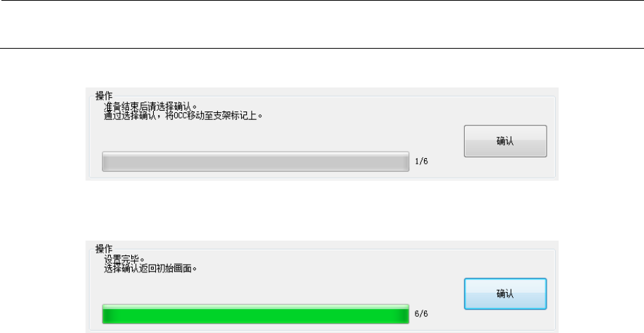
Task: Click the blue highlighted 确认 button
Action: 505,293
